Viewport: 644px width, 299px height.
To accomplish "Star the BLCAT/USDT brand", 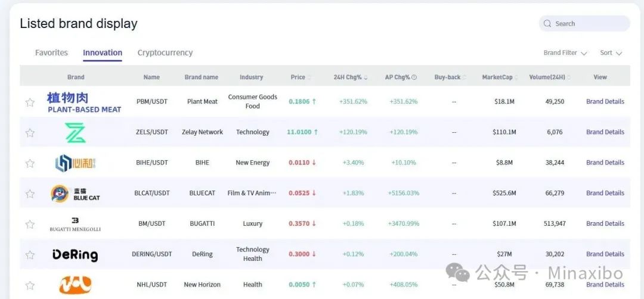I will pyautogui.click(x=30, y=194).
